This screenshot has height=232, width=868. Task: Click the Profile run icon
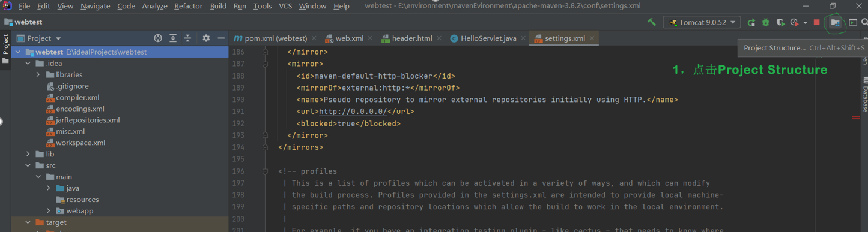pos(794,22)
